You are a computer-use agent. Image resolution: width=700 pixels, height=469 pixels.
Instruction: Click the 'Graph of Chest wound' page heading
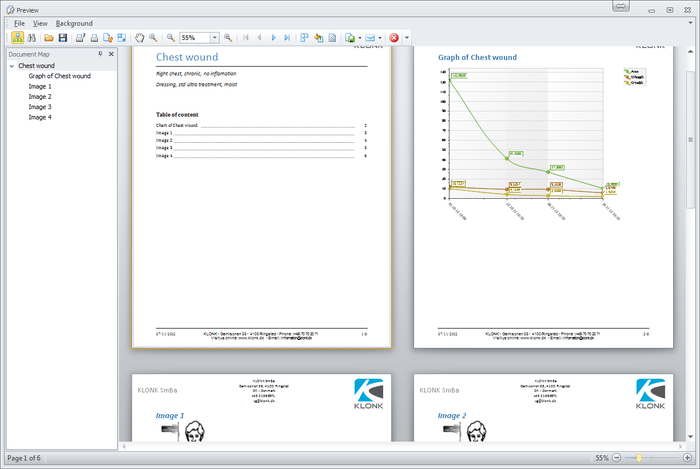(477, 57)
